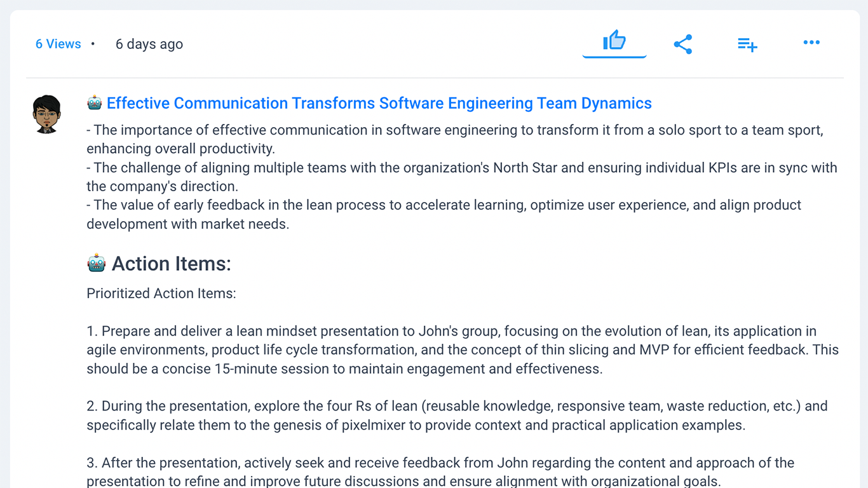This screenshot has height=488, width=868.
Task: Click the bullet about value of early feedback
Action: click(x=444, y=215)
